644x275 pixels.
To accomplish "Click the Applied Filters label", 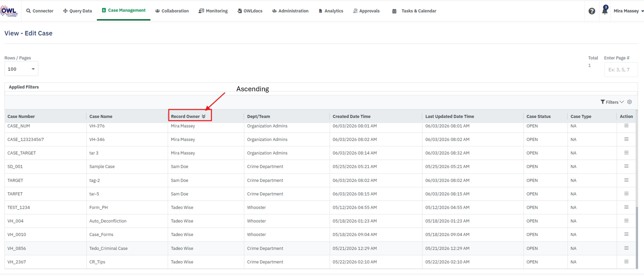I will click(x=24, y=87).
